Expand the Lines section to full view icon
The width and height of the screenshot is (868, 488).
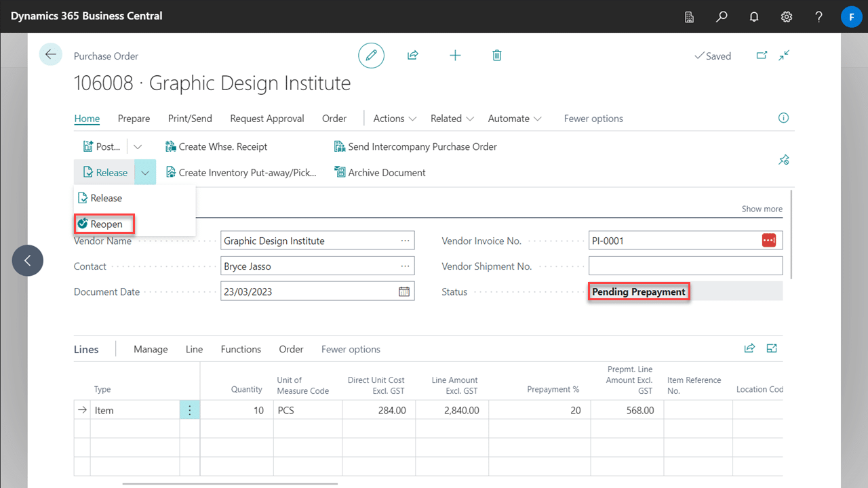click(772, 348)
